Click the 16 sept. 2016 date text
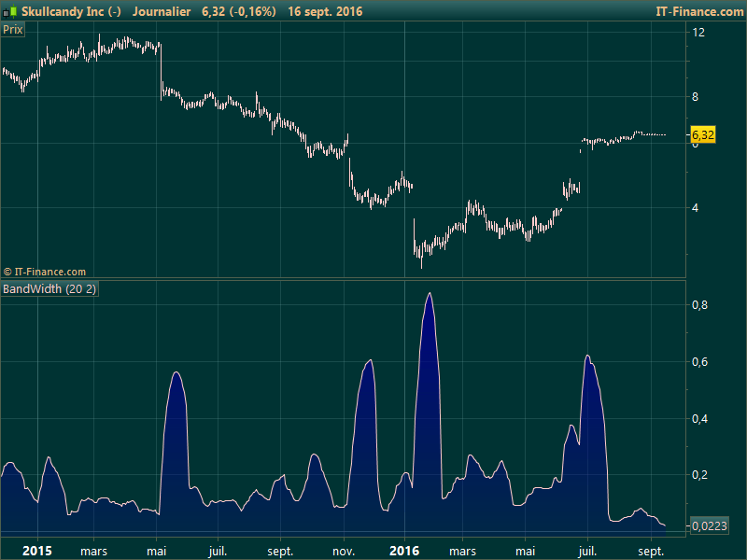Viewport: 747px width, 560px height. tap(325, 11)
